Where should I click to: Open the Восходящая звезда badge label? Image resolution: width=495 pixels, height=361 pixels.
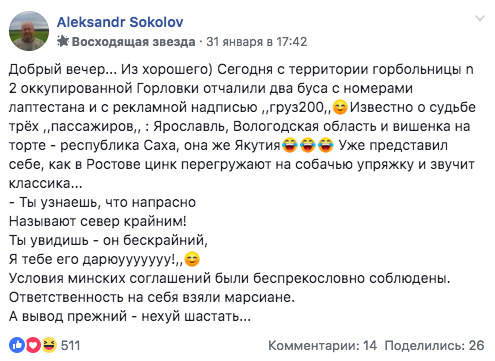(x=133, y=42)
